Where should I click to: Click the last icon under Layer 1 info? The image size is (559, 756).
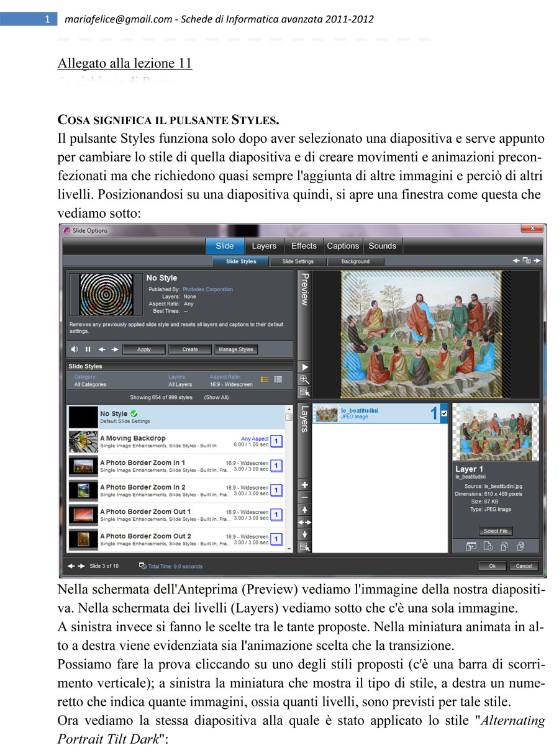[521, 546]
